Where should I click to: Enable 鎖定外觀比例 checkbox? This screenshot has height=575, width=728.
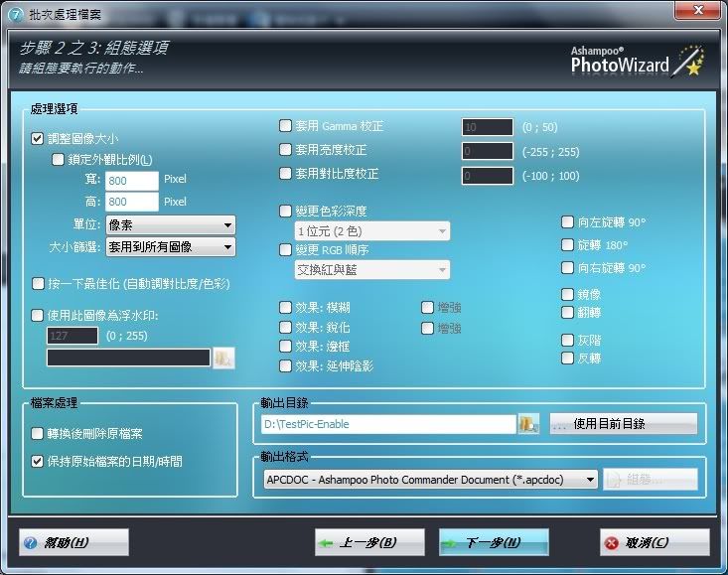[x=58, y=160]
